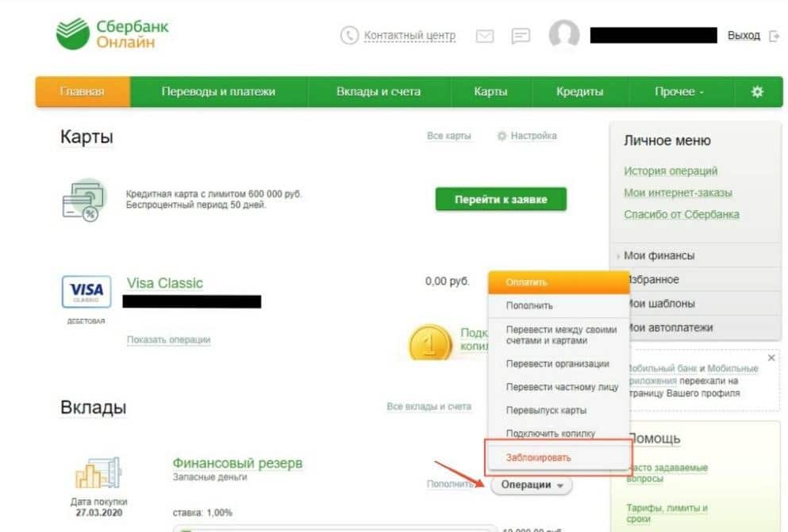This screenshot has height=532, width=788.
Task: Open the Финансовый резерв deposit link
Action: tap(238, 463)
